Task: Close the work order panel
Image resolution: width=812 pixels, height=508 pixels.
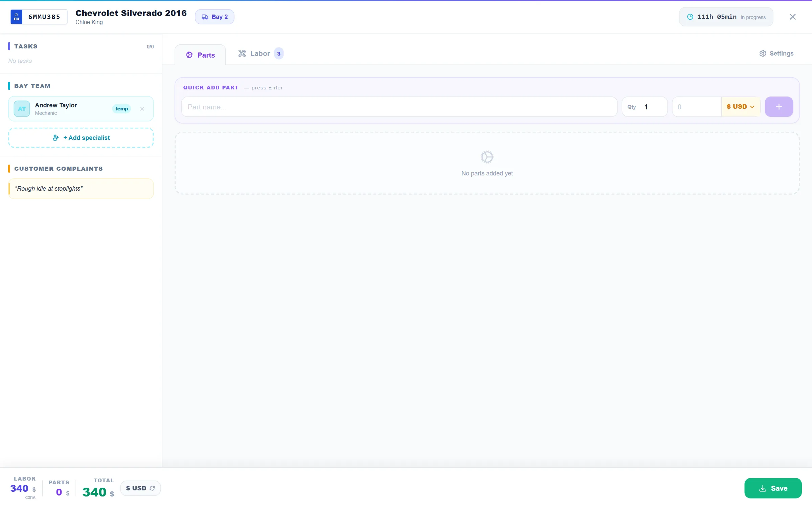Action: [x=792, y=17]
